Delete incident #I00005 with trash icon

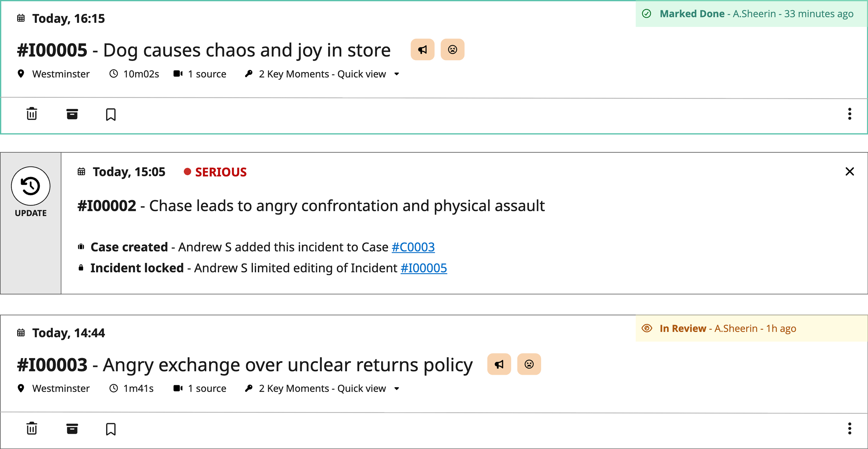click(32, 114)
